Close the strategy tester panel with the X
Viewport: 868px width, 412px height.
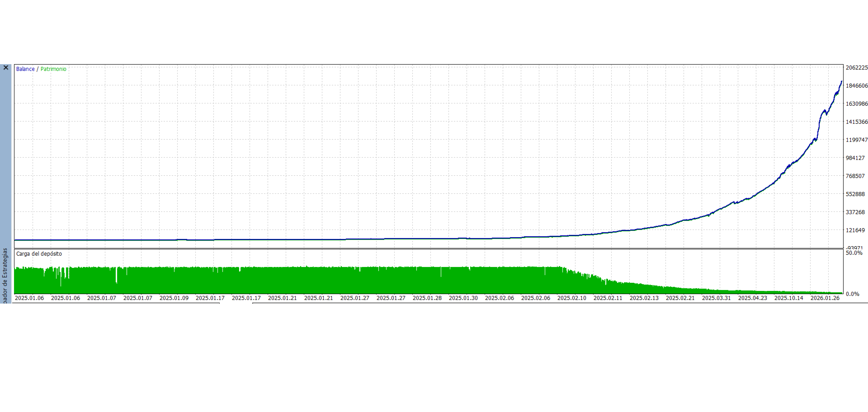[x=6, y=68]
